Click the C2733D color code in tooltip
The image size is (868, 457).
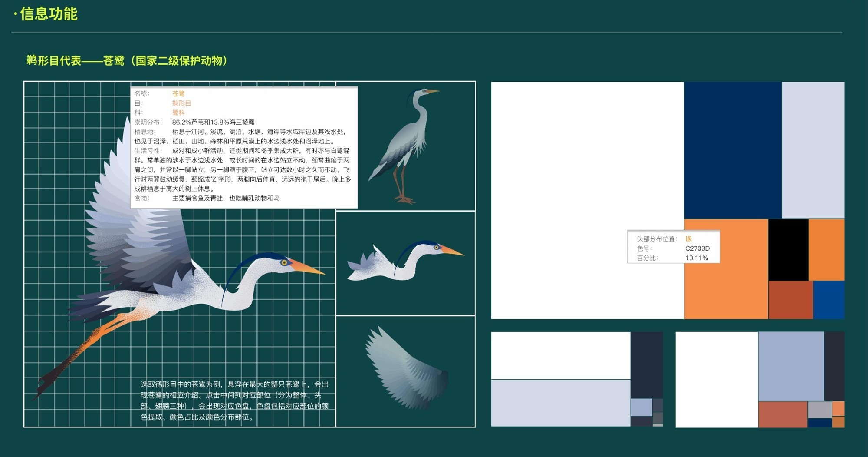[x=697, y=248]
